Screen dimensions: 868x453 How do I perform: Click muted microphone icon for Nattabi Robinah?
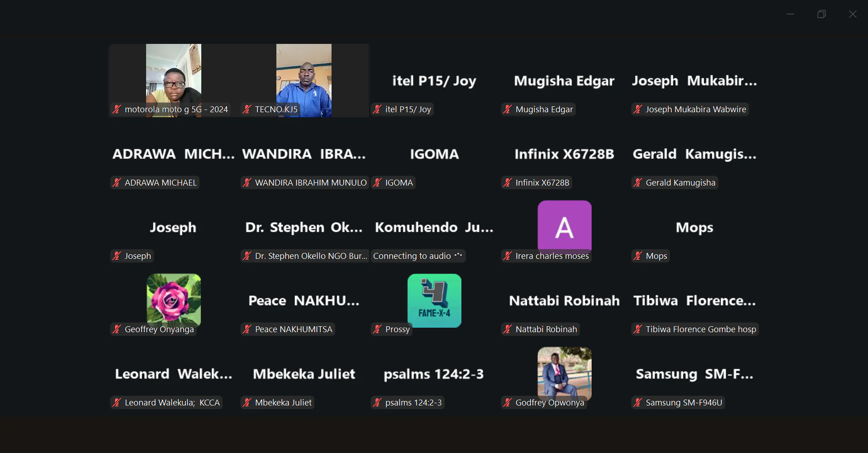[x=508, y=329]
